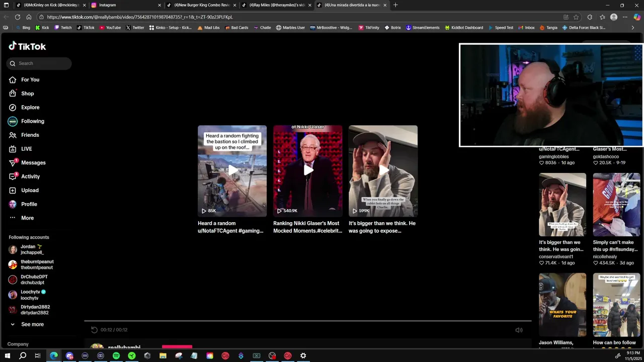Open the StreamElements bookmark
This screenshot has height=362, width=644.
tap(423, 28)
